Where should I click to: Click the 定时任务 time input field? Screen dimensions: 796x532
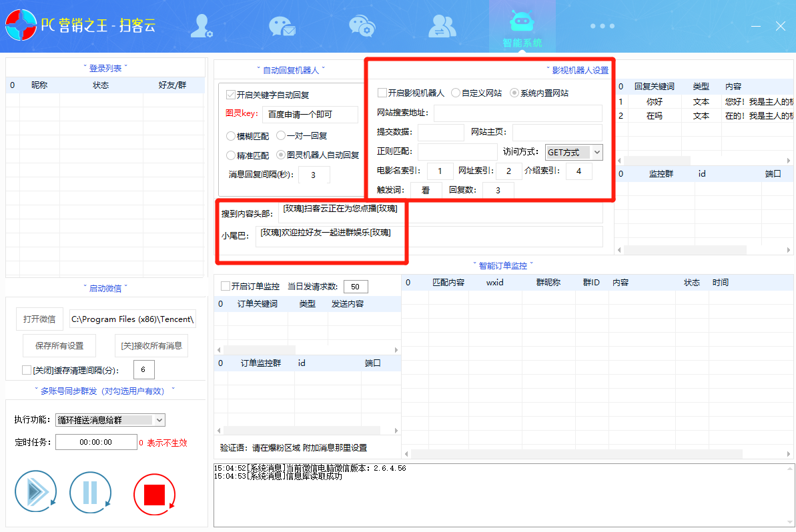point(96,441)
